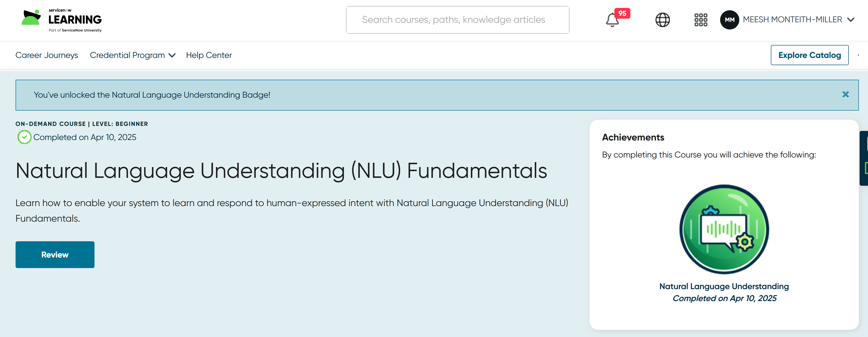Click the Review button

55,254
